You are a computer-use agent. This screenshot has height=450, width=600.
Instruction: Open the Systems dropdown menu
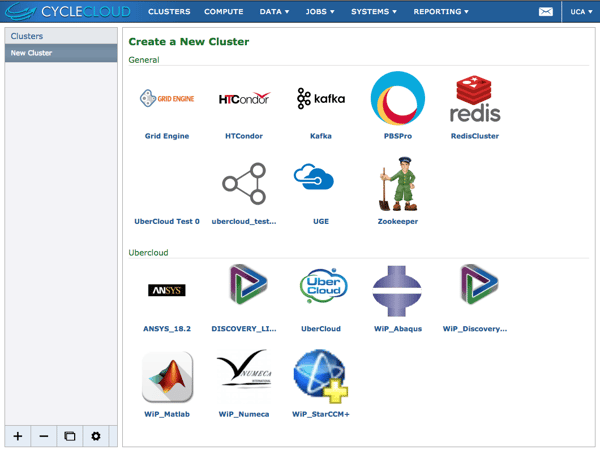(x=374, y=11)
